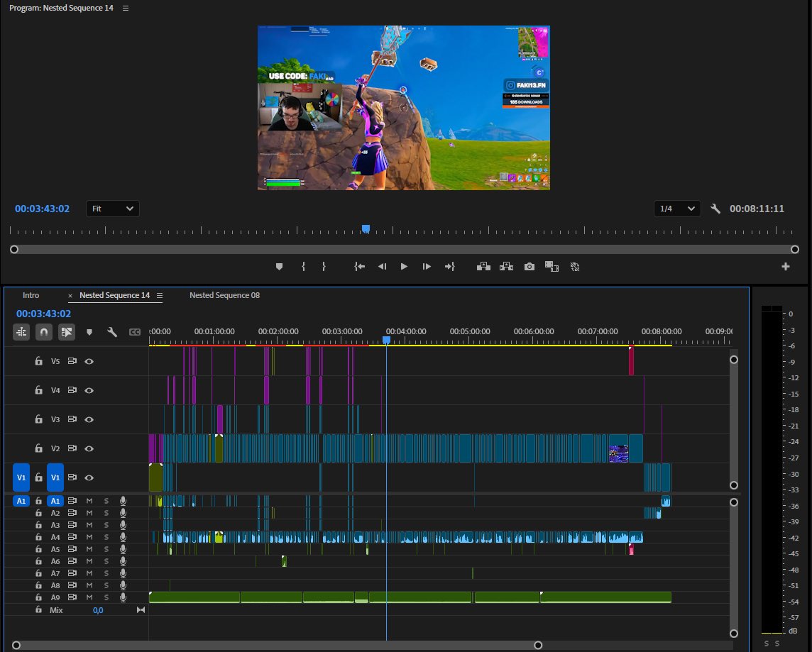
Task: Mute the A9 audio track
Action: 89,597
